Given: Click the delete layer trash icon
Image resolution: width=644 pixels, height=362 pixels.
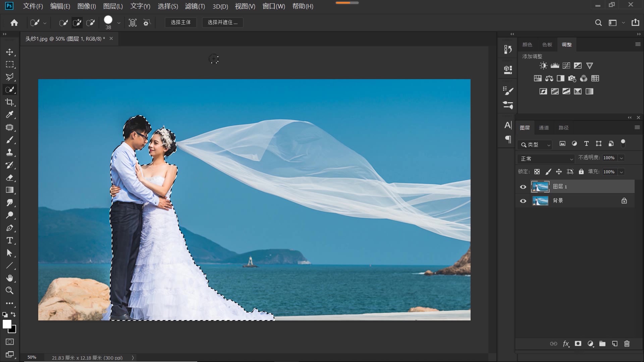Looking at the screenshot, I should coord(627,344).
